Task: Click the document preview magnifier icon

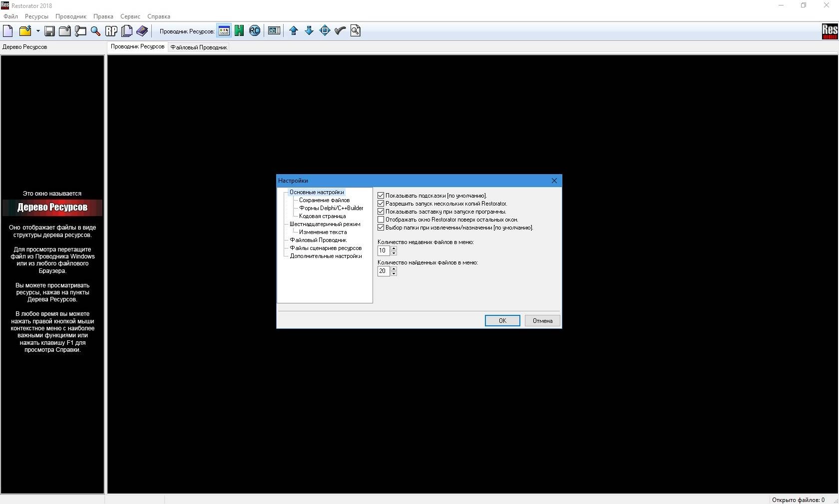Action: (356, 31)
